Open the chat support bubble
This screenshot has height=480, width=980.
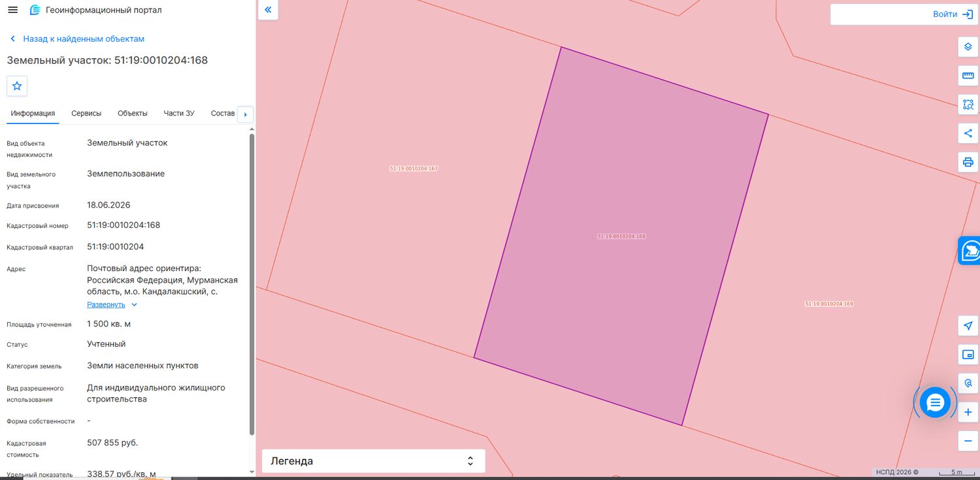(935, 402)
